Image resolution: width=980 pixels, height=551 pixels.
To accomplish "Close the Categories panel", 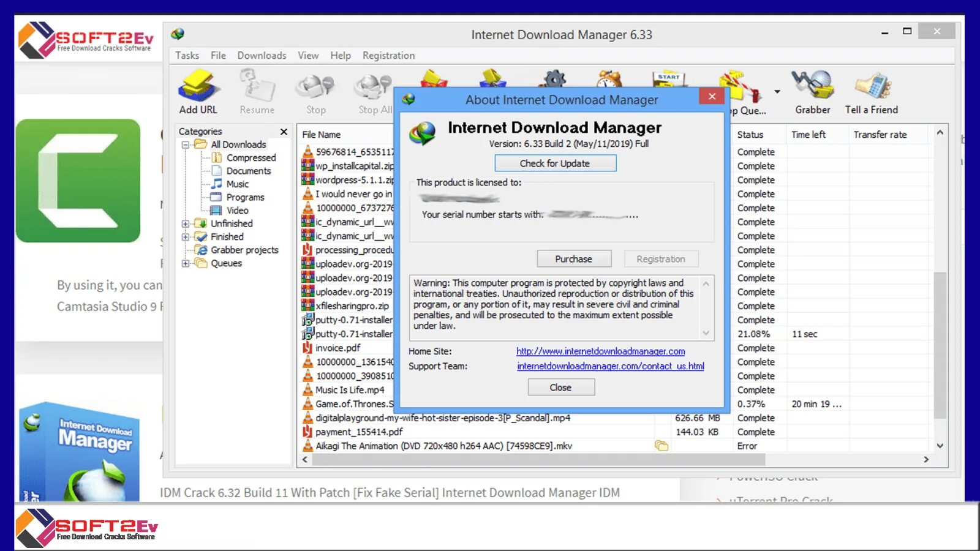I will click(x=284, y=132).
